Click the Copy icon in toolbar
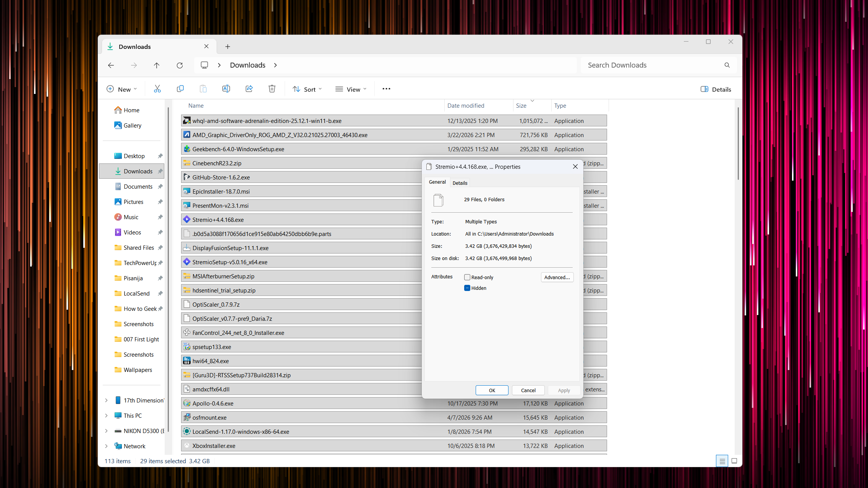Image resolution: width=868 pixels, height=488 pixels. 180,89
